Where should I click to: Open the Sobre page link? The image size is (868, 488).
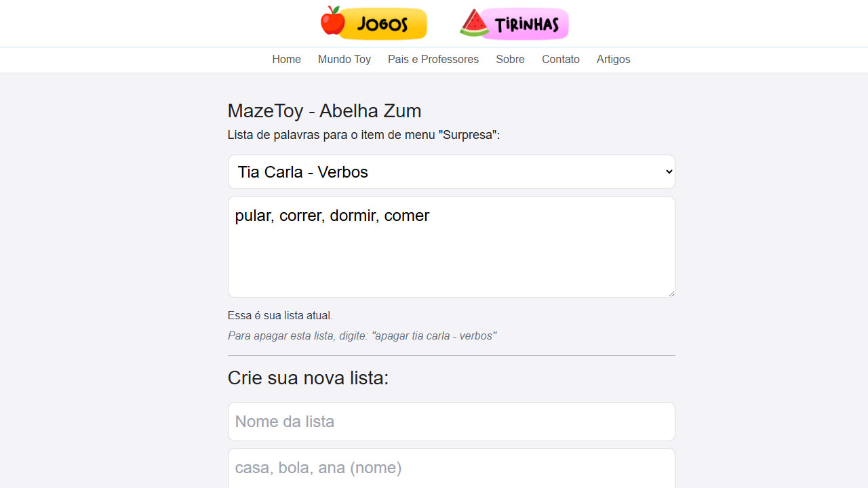pyautogui.click(x=510, y=60)
